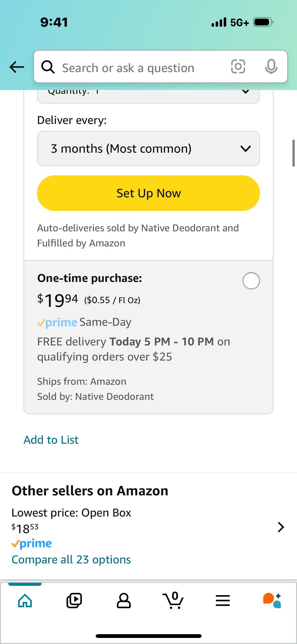Go to the Home tab
Image resolution: width=297 pixels, height=644 pixels.
[x=25, y=601]
